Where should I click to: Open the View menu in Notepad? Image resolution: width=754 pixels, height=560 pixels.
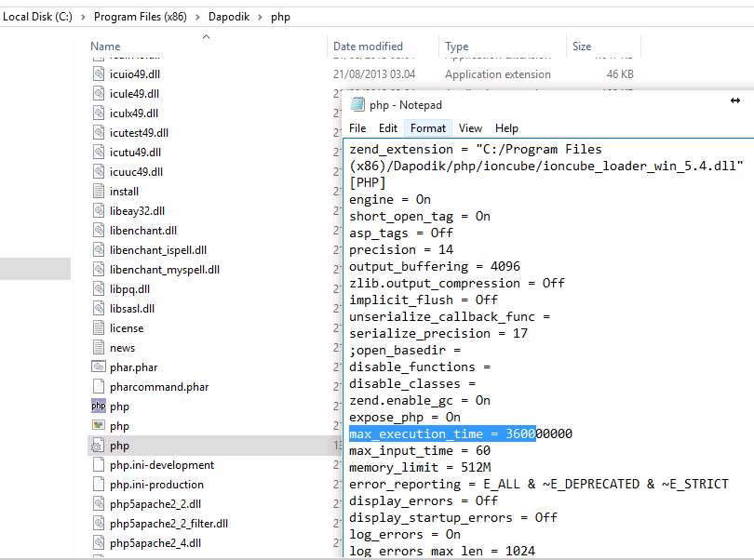[x=470, y=128]
